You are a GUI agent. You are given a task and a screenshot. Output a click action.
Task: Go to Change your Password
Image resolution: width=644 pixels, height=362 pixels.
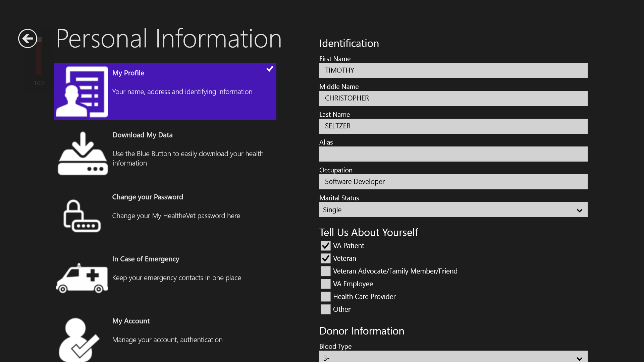pos(148,197)
